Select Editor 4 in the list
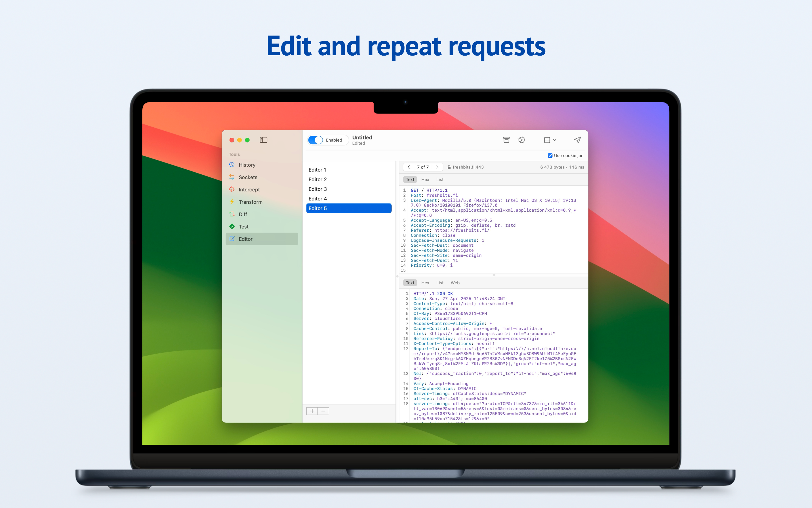 tap(348, 199)
